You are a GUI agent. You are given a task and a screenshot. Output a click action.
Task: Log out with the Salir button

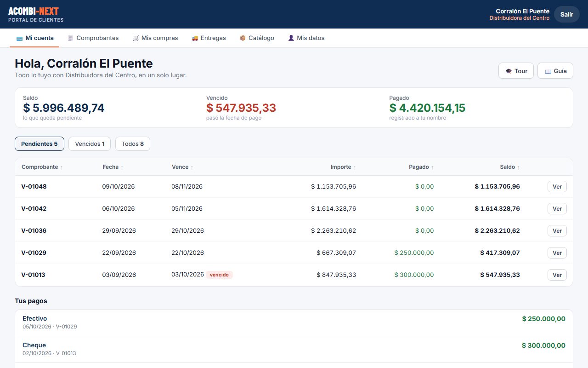[567, 14]
